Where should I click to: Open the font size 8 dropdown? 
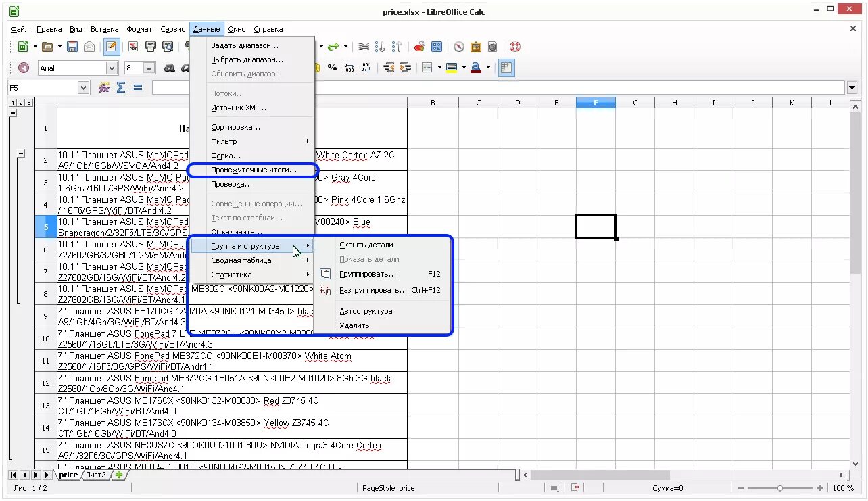coord(149,68)
